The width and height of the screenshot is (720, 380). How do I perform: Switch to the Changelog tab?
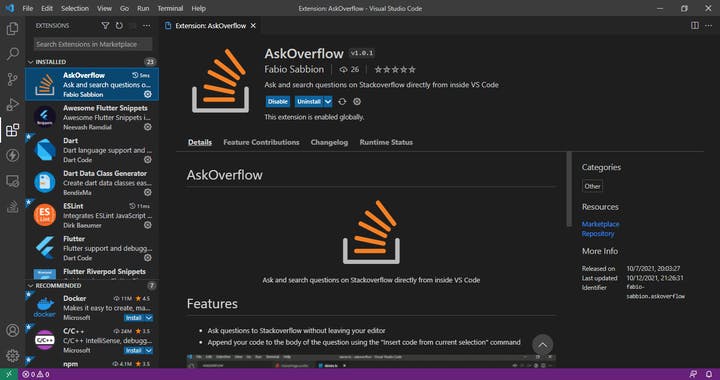click(x=329, y=142)
